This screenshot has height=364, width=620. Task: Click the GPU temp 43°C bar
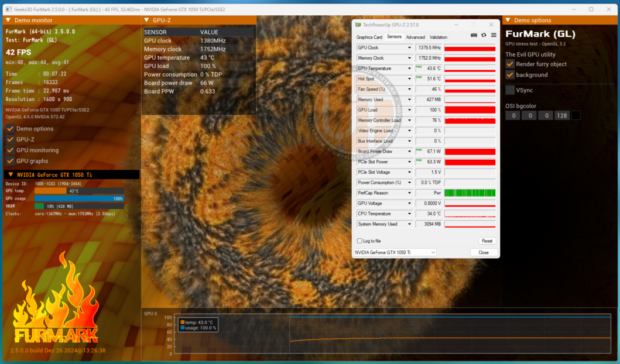tap(79, 191)
